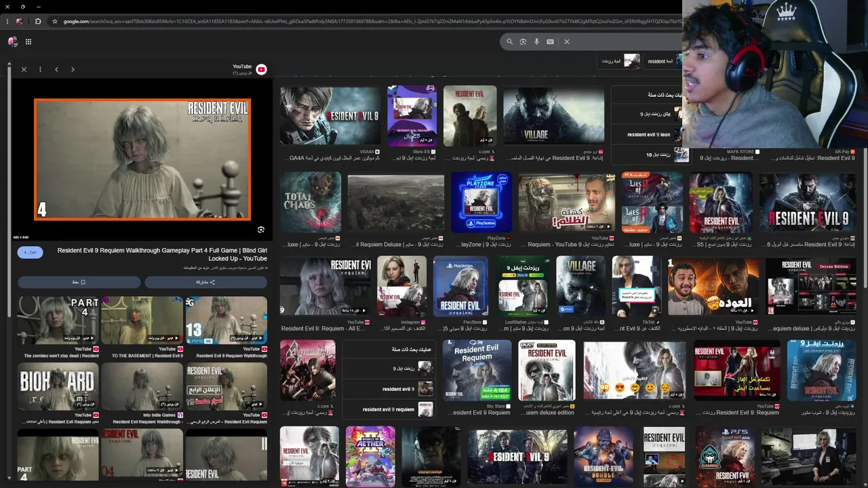This screenshot has width=868, height=488.
Task: Click the share button under the image title
Action: pyautogui.click(x=205, y=282)
